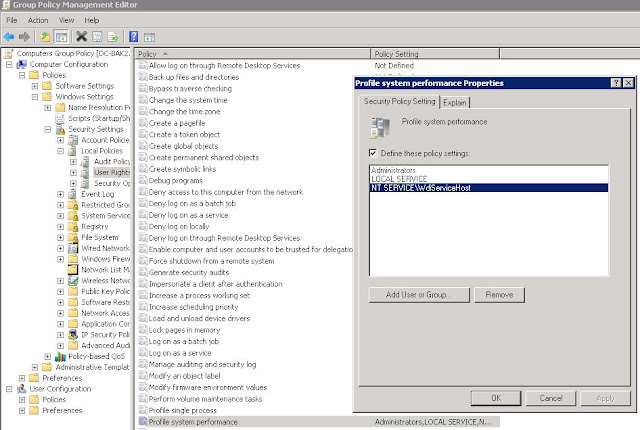
Task: Click the Delete (X) toolbar icon
Action: [x=82, y=37]
